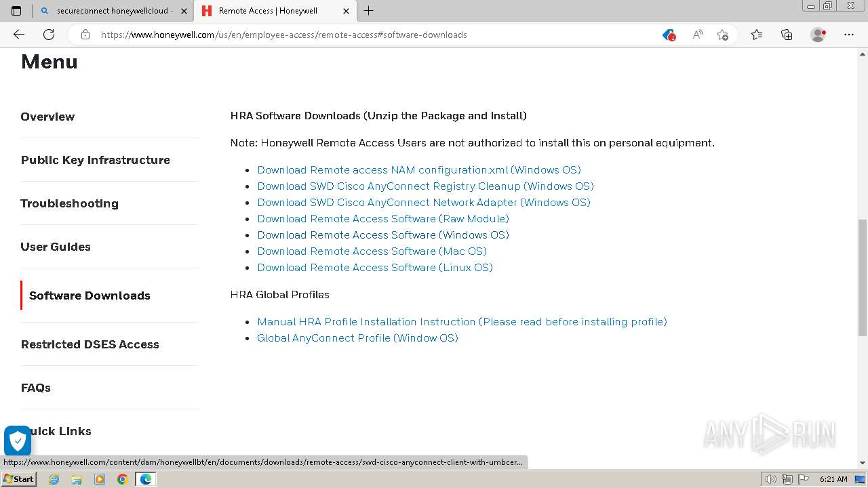Launch Internet Explorer from the taskbar
The image size is (868, 488).
(54, 479)
